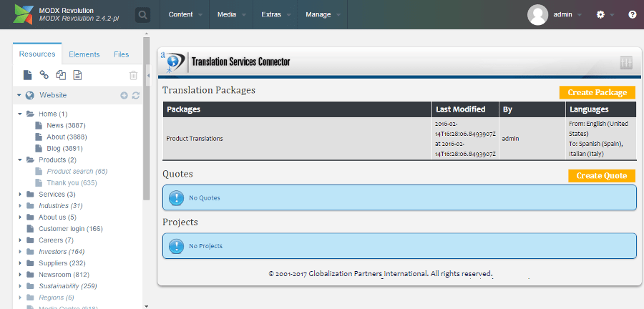
Task: Click the sidebar scrollbar down arrow
Action: click(x=146, y=305)
